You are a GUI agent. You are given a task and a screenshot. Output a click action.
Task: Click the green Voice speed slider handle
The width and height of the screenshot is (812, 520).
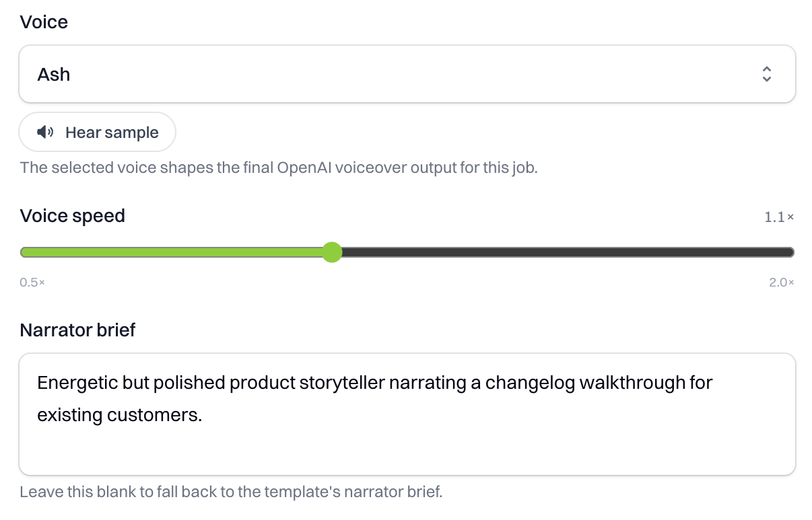click(331, 252)
